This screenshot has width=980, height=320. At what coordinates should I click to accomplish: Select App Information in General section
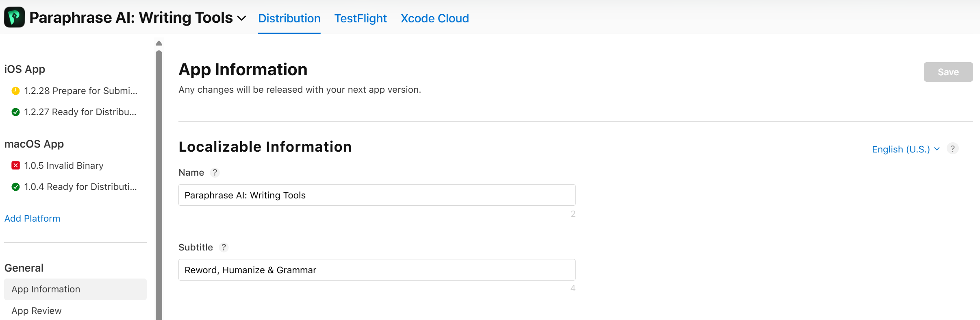46,289
